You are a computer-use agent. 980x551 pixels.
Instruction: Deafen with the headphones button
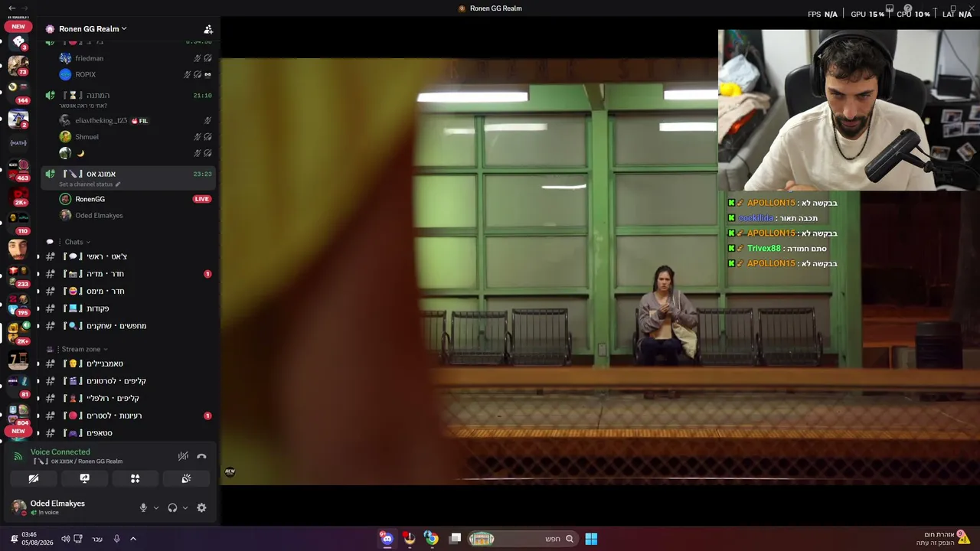tap(172, 507)
